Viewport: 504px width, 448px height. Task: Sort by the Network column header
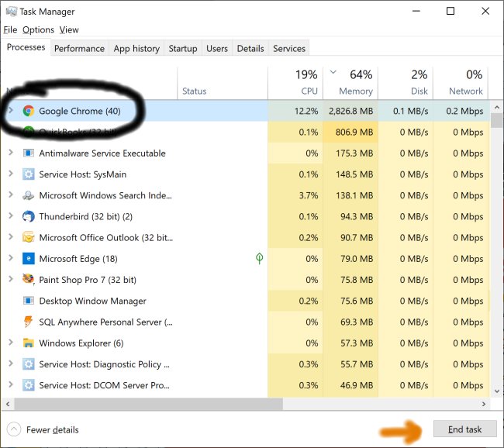click(461, 83)
